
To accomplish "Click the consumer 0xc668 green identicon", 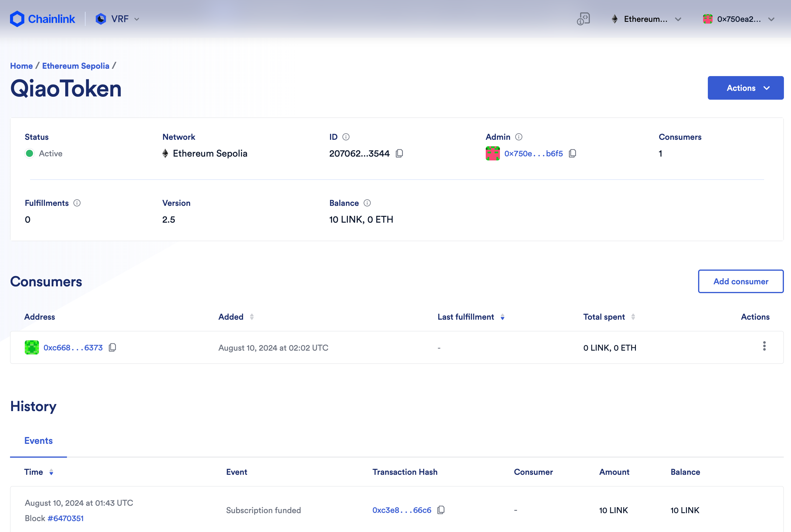I will click(x=32, y=347).
